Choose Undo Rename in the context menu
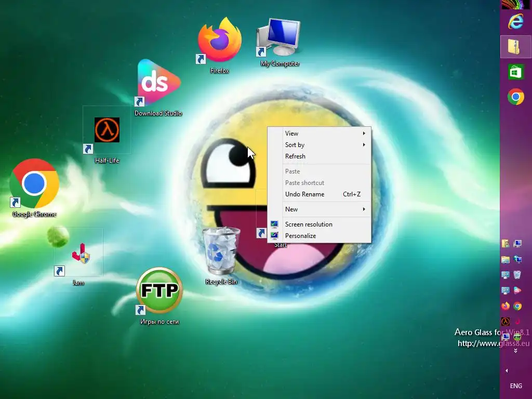 320,194
